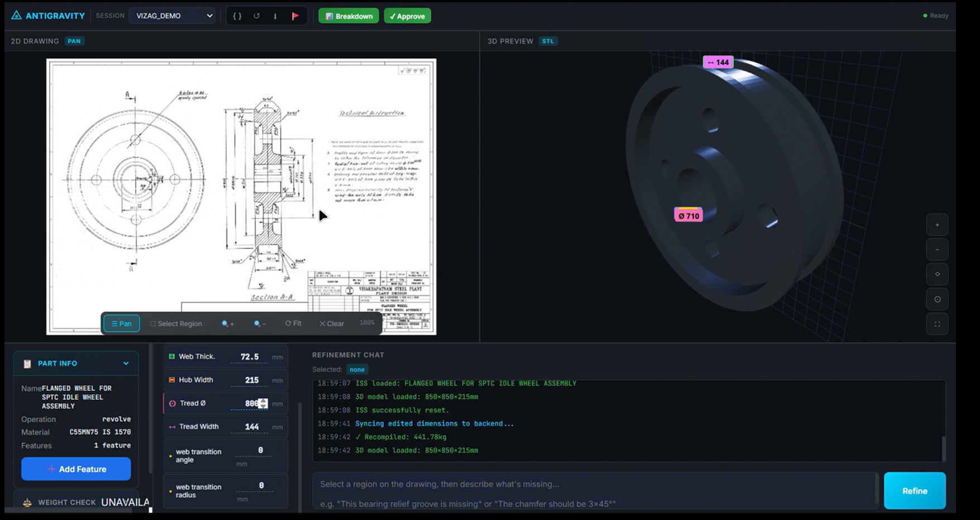Click the 3D preview minus zoom button
Screen dimensions: 980x520
(937, 250)
